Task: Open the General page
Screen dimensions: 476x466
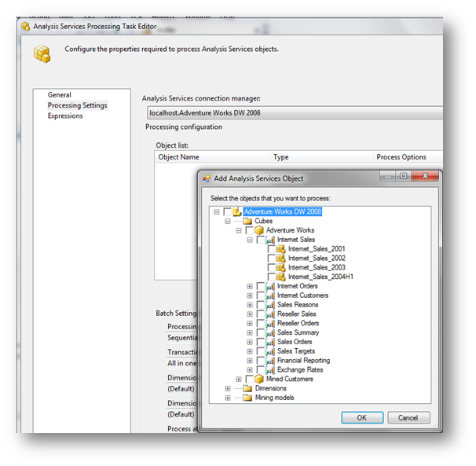Action: pos(60,95)
